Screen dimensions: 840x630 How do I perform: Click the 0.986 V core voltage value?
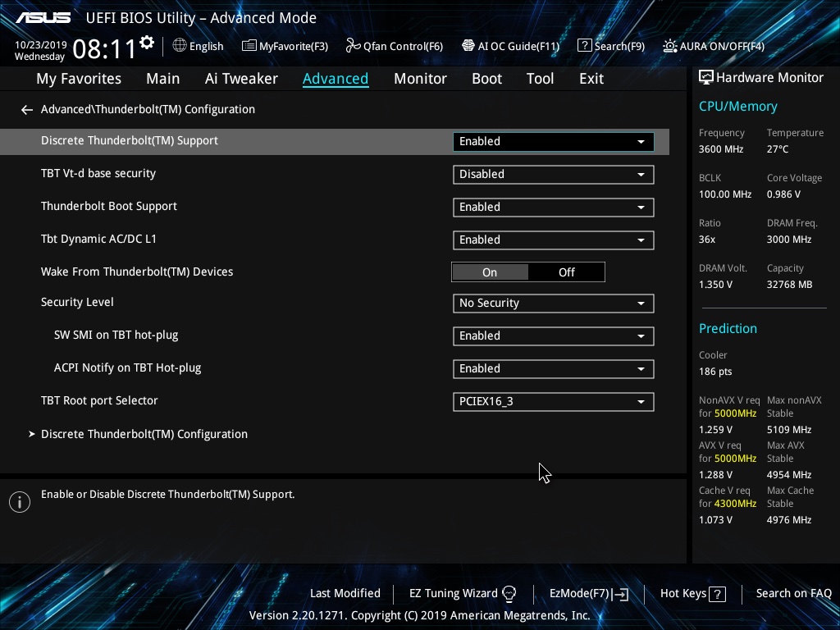coord(783,194)
